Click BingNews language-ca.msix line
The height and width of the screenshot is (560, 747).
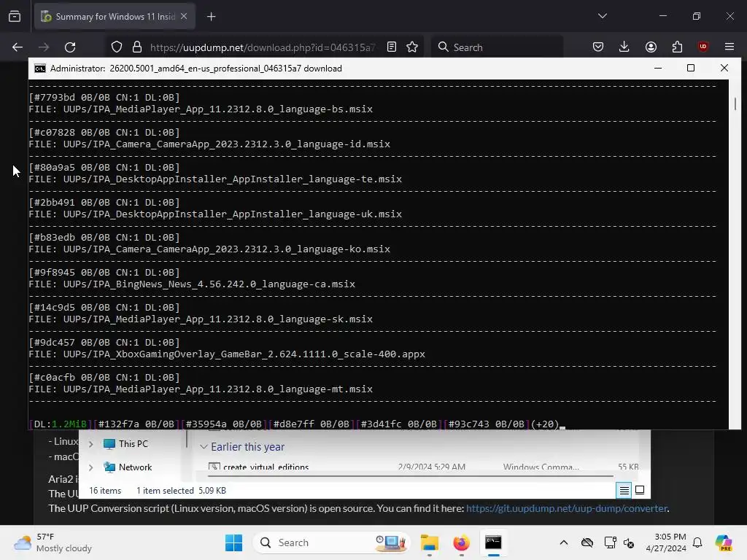(x=192, y=284)
